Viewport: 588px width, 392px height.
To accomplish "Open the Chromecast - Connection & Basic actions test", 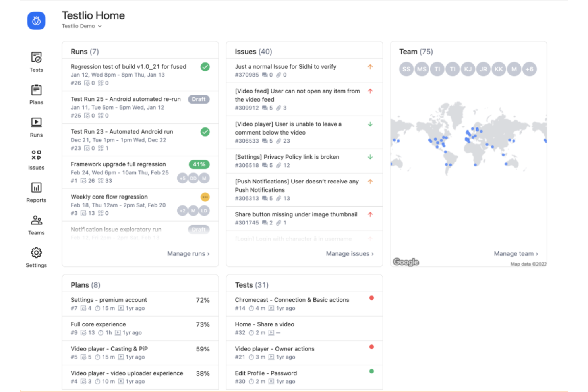I will [x=292, y=299].
